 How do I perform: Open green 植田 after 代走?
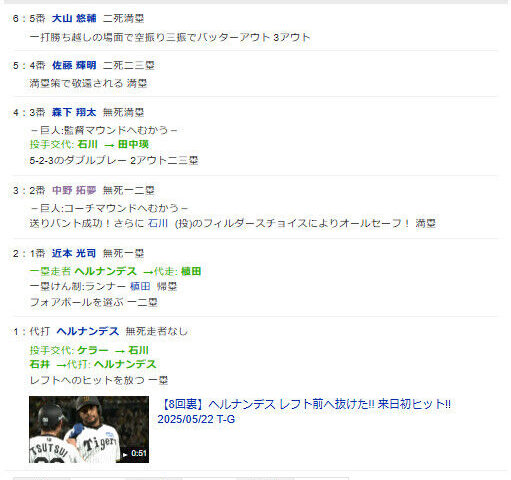[191, 271]
